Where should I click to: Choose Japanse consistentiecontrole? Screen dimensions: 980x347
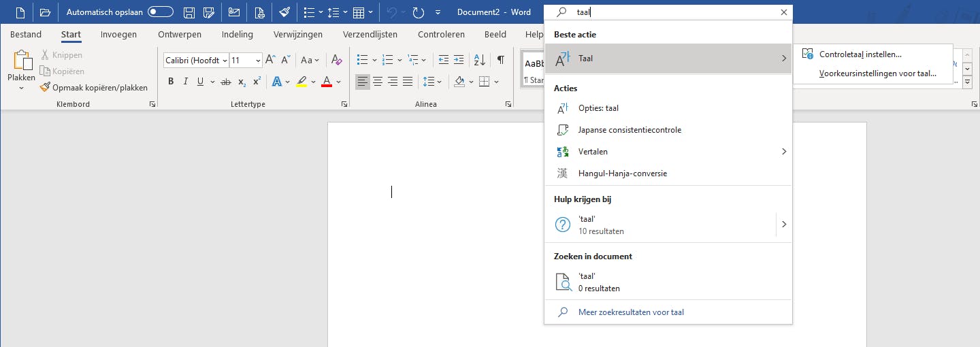(x=668, y=130)
